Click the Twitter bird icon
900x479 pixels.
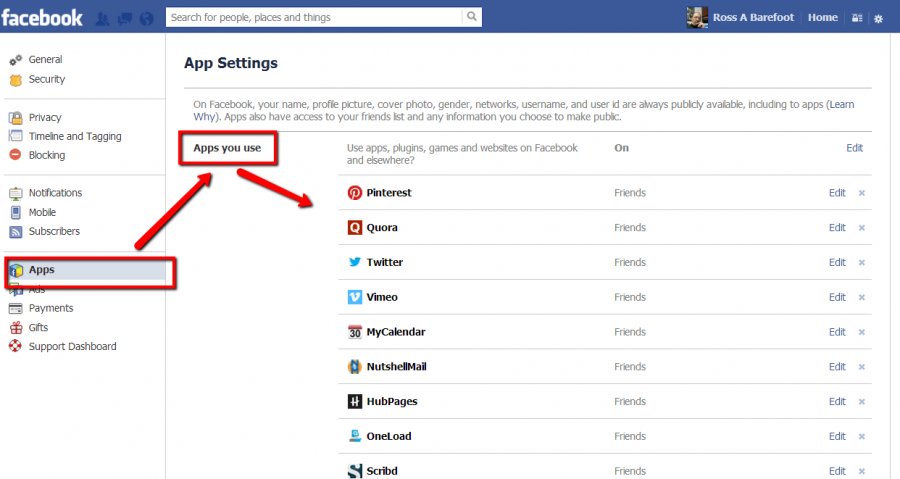click(x=355, y=262)
